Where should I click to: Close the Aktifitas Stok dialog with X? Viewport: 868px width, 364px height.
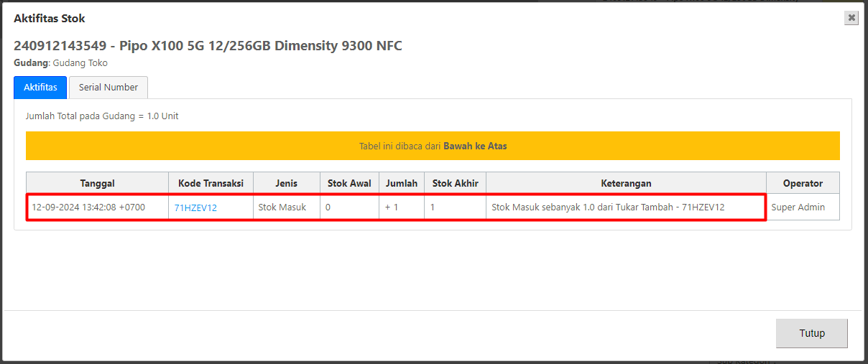[851, 18]
